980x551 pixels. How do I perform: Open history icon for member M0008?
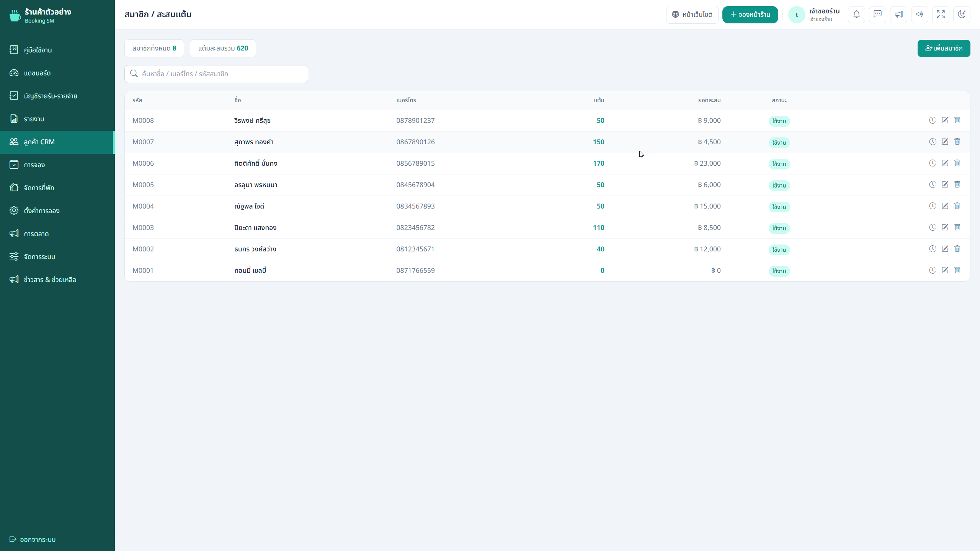(933, 120)
